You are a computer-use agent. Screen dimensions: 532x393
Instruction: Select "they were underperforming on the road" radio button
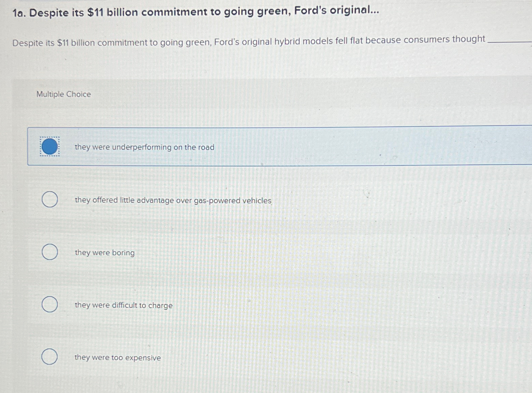[50, 147]
